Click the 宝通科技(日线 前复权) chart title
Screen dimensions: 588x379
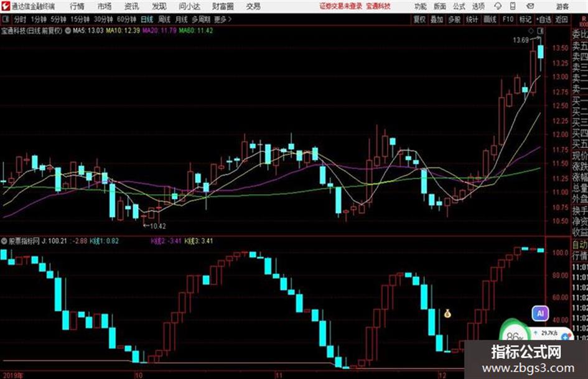32,30
